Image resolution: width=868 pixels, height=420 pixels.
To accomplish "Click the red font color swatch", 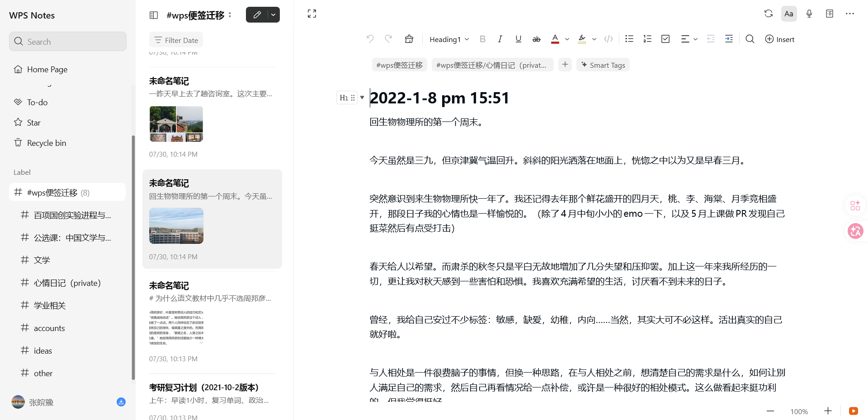I will click(555, 39).
